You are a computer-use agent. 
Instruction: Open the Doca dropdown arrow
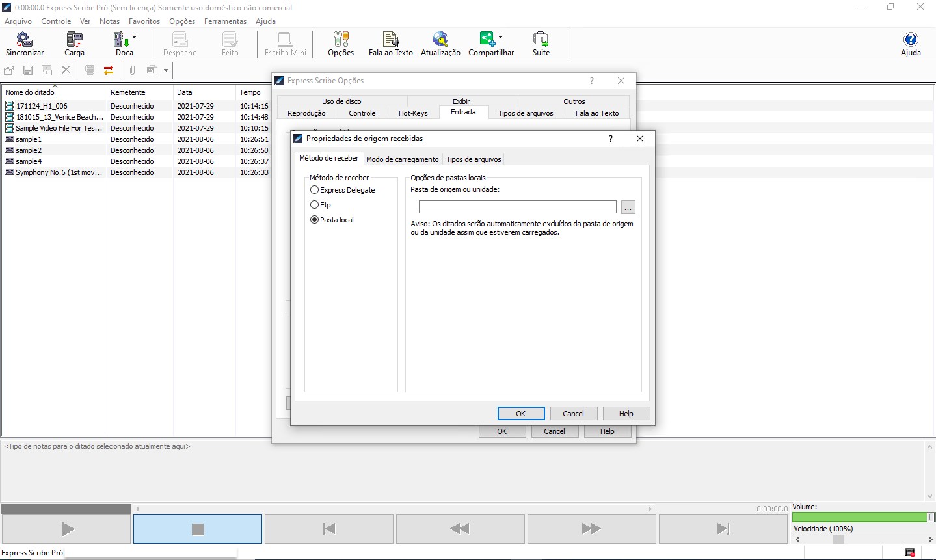(x=135, y=37)
